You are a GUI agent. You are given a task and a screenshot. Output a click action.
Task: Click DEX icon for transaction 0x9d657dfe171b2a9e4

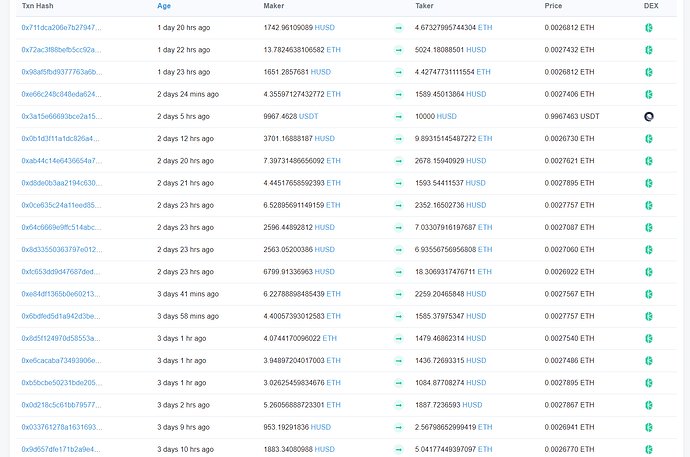[x=648, y=449]
